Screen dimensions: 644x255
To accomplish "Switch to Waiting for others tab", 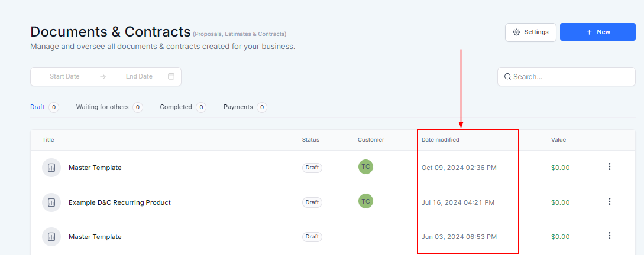I will pyautogui.click(x=109, y=107).
